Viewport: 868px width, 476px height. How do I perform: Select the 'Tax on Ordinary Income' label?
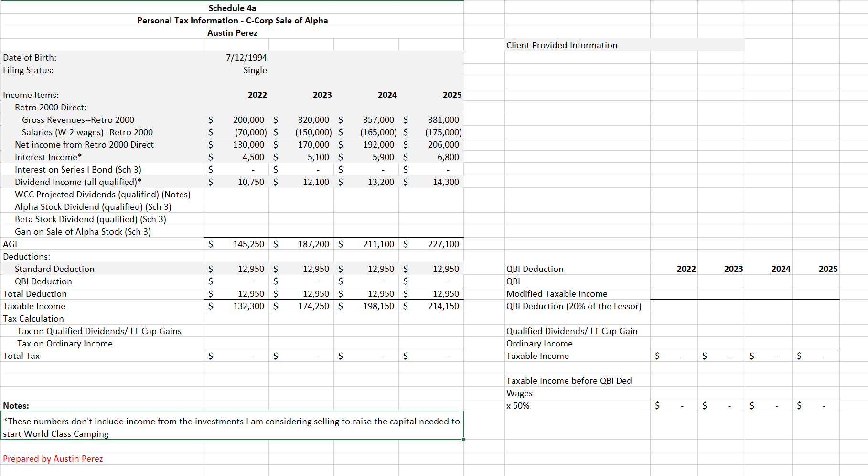pyautogui.click(x=65, y=343)
